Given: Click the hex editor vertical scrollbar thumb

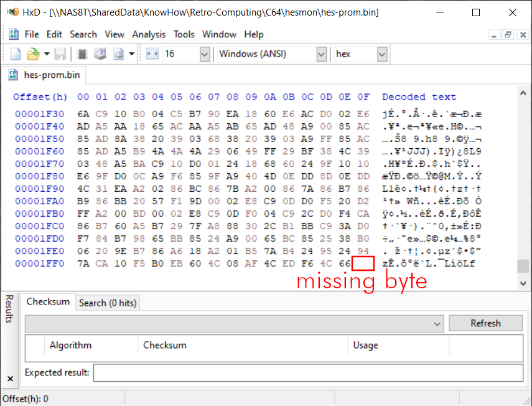Looking at the screenshot, I should click(523, 266).
